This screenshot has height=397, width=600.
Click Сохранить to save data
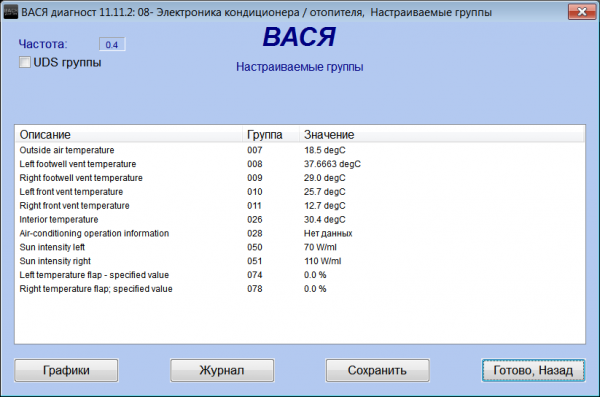click(x=377, y=370)
